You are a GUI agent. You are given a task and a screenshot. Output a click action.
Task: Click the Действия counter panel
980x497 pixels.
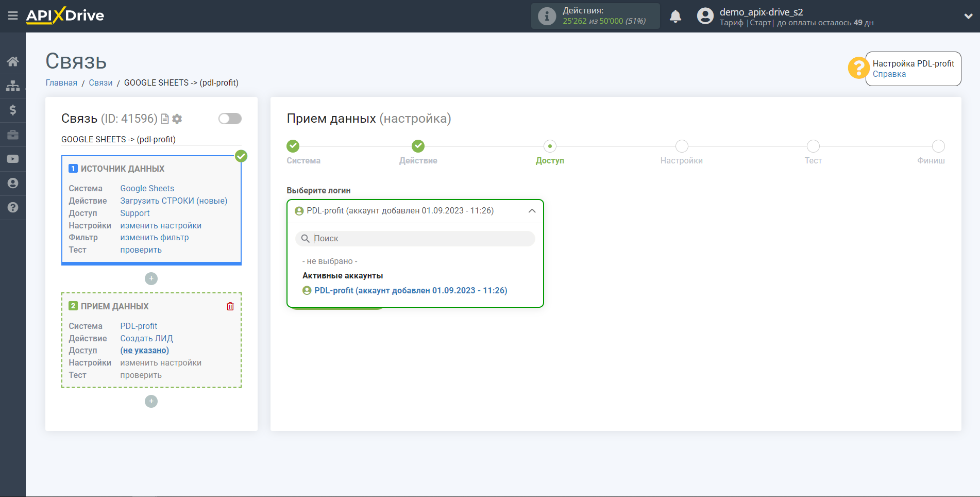point(595,16)
